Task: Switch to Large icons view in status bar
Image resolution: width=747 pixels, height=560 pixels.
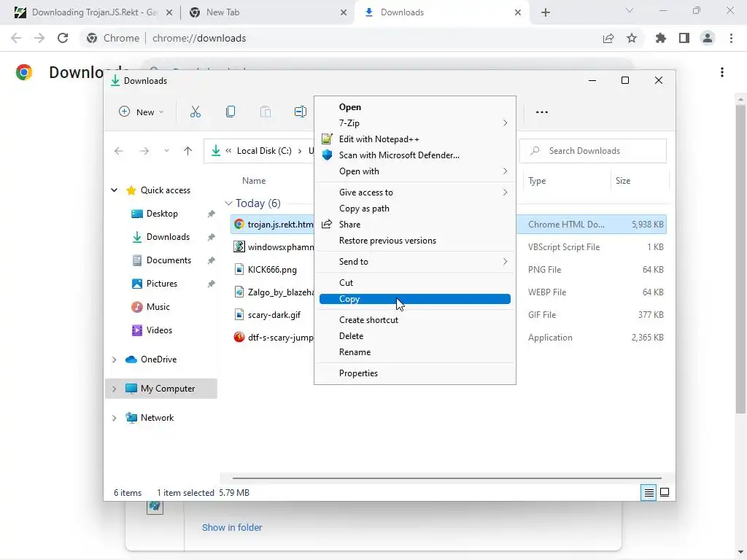Action: click(665, 492)
